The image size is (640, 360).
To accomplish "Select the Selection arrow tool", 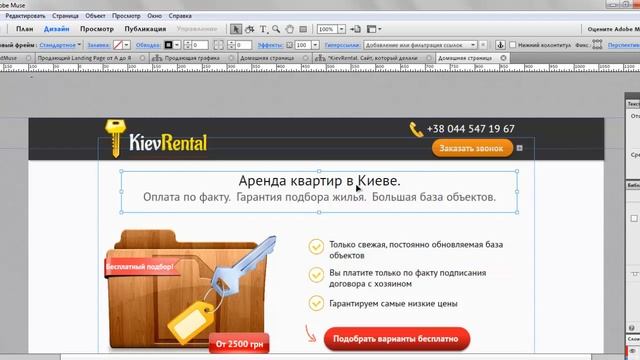I will point(236,29).
